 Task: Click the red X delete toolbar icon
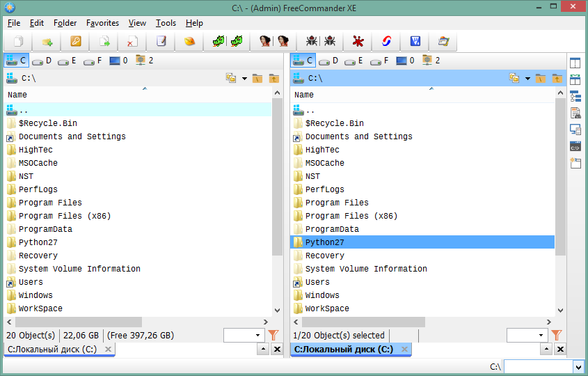[132, 42]
